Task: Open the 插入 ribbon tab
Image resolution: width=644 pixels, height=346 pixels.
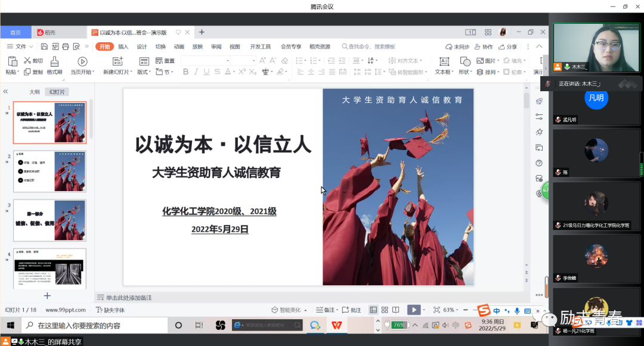Action: (123, 46)
